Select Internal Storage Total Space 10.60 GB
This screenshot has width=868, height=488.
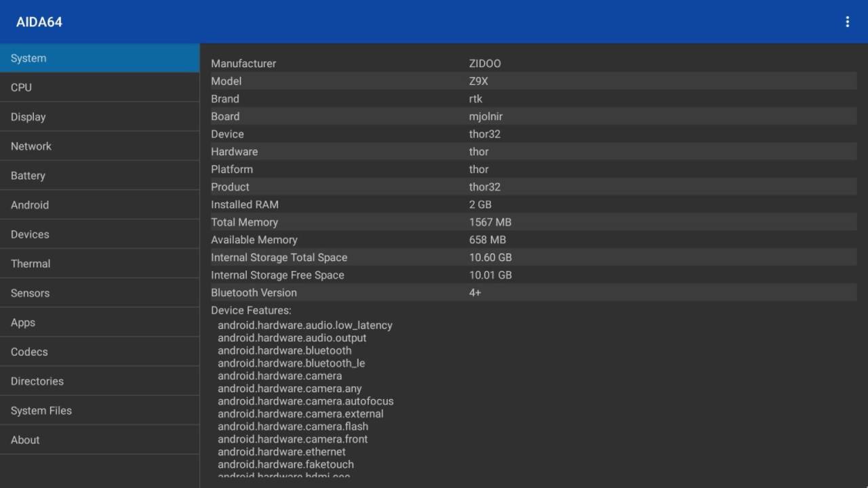coord(534,258)
